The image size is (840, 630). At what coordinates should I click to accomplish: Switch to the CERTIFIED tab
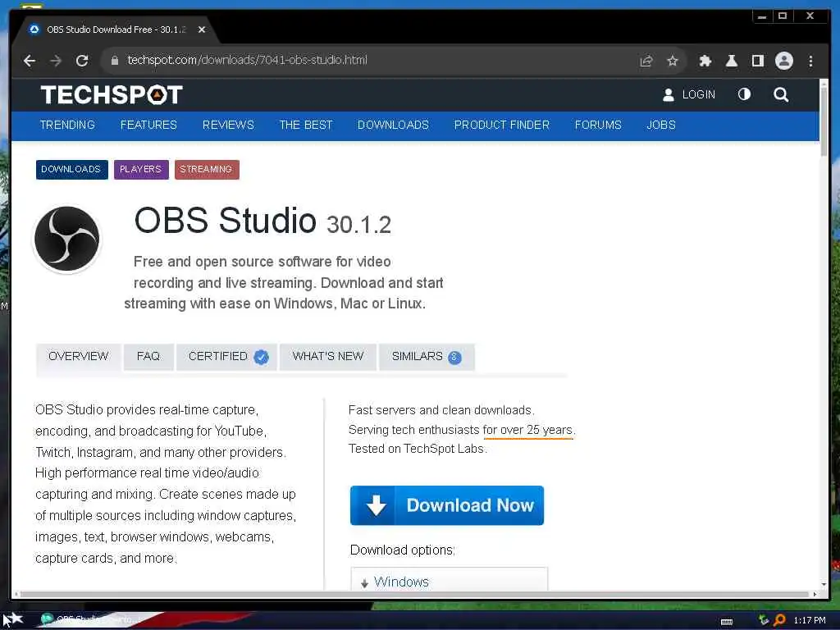point(226,357)
